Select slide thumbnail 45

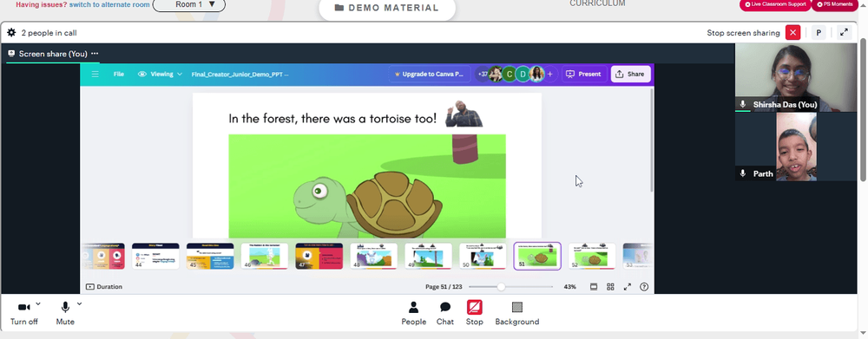(210, 256)
